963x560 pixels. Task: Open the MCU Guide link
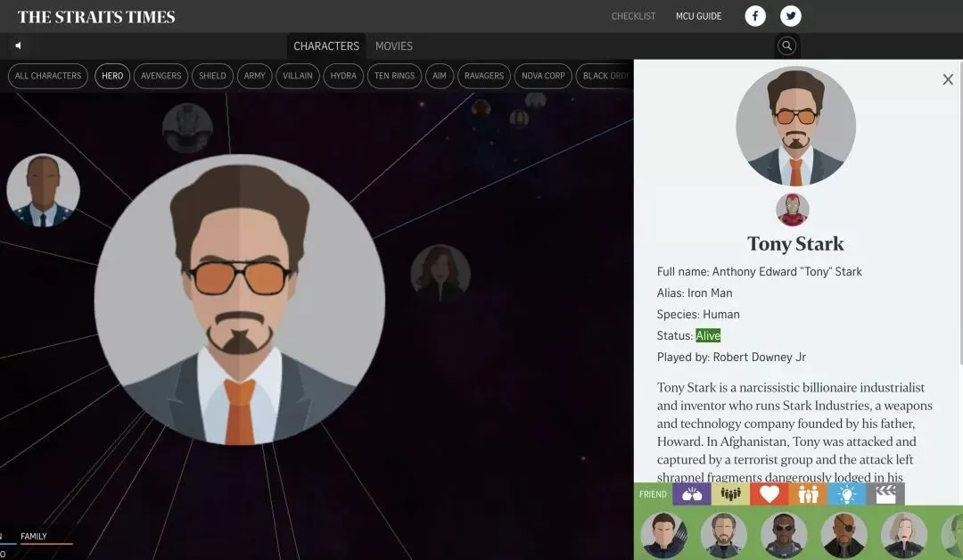pyautogui.click(x=698, y=16)
